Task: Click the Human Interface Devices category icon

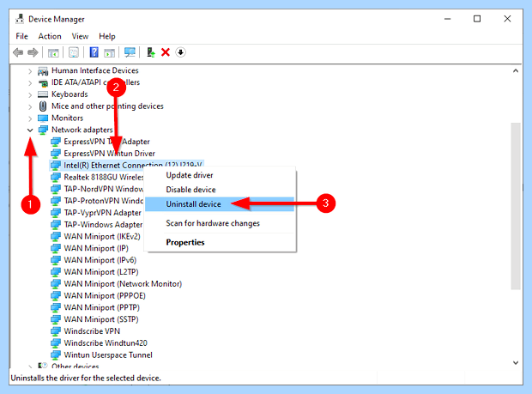Action: click(x=43, y=70)
